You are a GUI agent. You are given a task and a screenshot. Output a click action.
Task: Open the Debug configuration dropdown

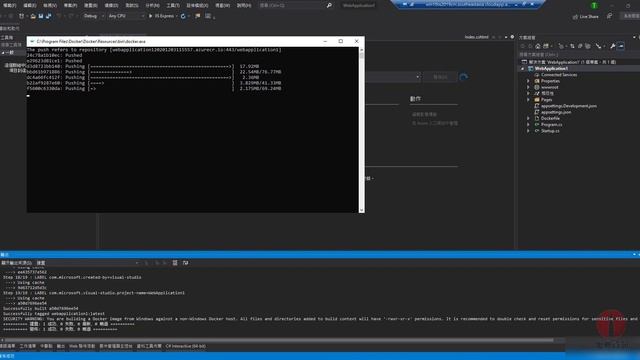pyautogui.click(x=93, y=16)
